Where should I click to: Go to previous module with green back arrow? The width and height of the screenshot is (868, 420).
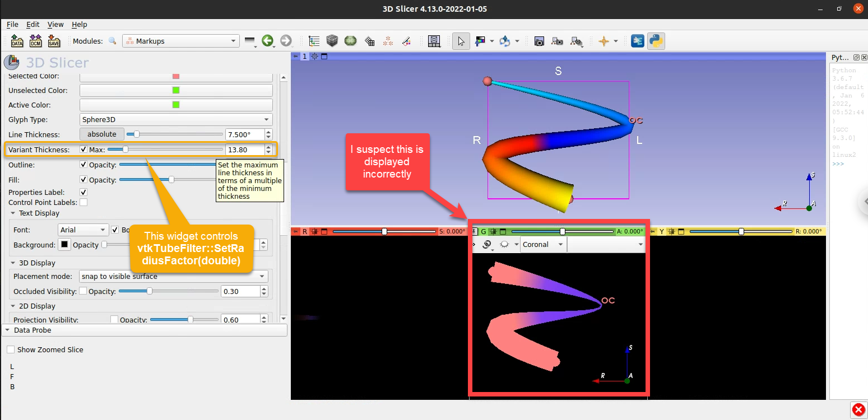point(267,41)
